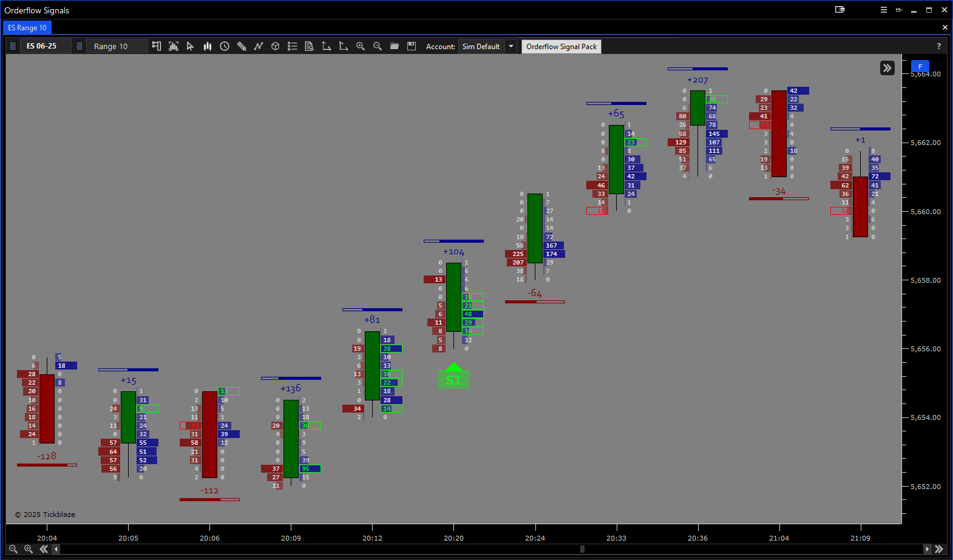
Task: Click the horizontal scrollbar thumb
Action: [583, 549]
